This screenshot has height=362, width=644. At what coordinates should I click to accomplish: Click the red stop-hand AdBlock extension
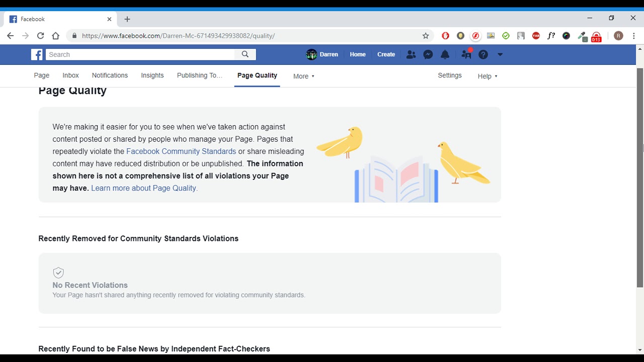445,36
